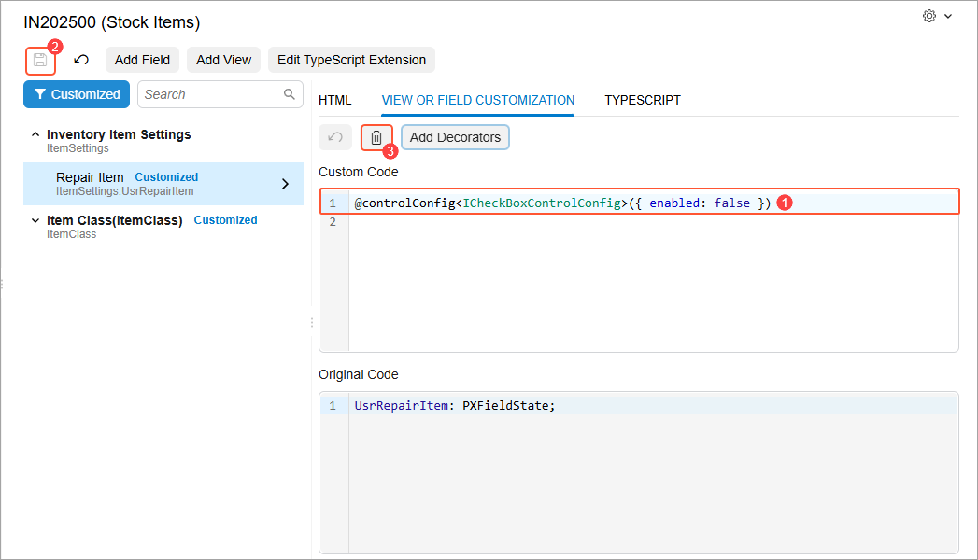The width and height of the screenshot is (978, 560).
Task: Switch to the HTML tab
Action: click(x=334, y=100)
